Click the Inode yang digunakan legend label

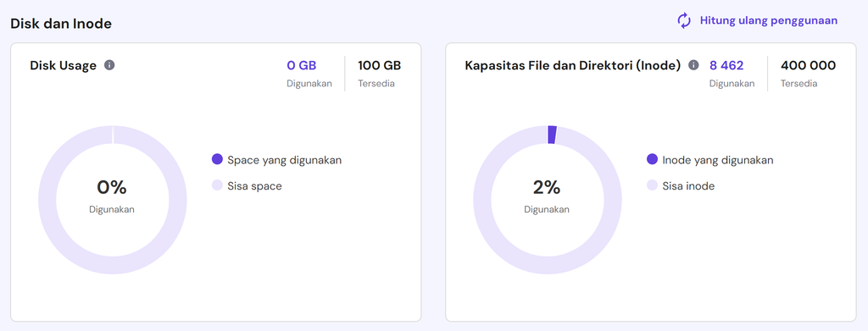718,160
